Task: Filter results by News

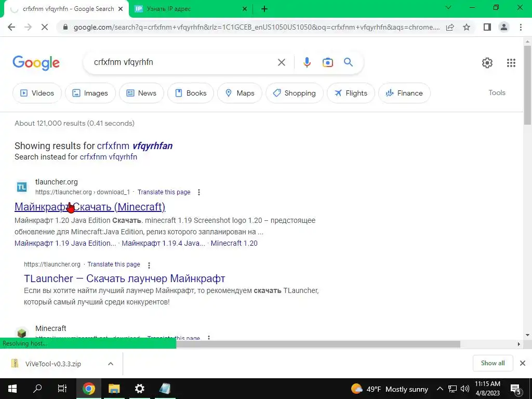Action: [141, 93]
